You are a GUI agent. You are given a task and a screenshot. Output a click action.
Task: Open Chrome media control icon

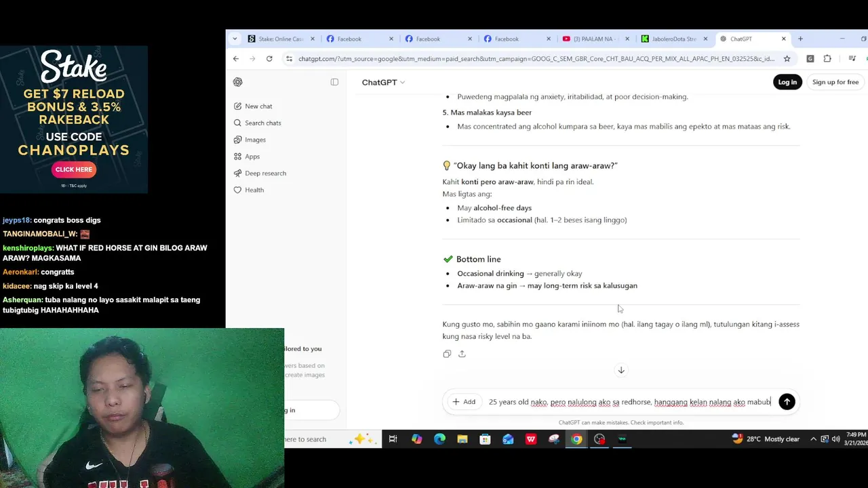pos(852,59)
